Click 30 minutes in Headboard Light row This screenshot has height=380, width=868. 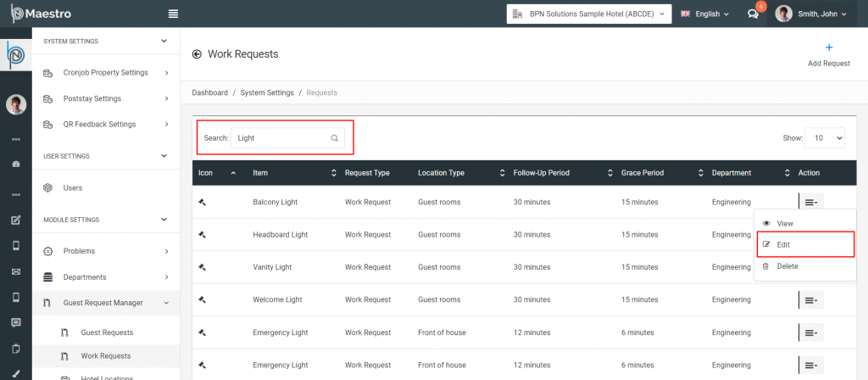point(532,235)
